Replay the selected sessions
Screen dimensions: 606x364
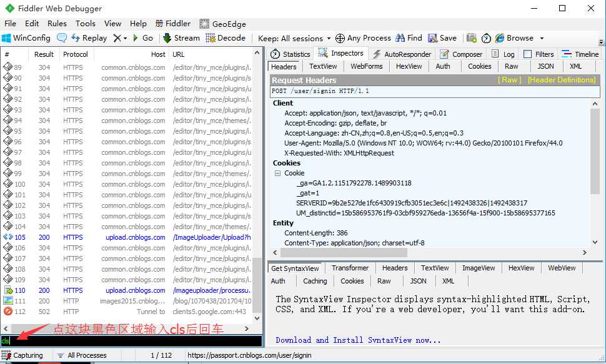89,38
